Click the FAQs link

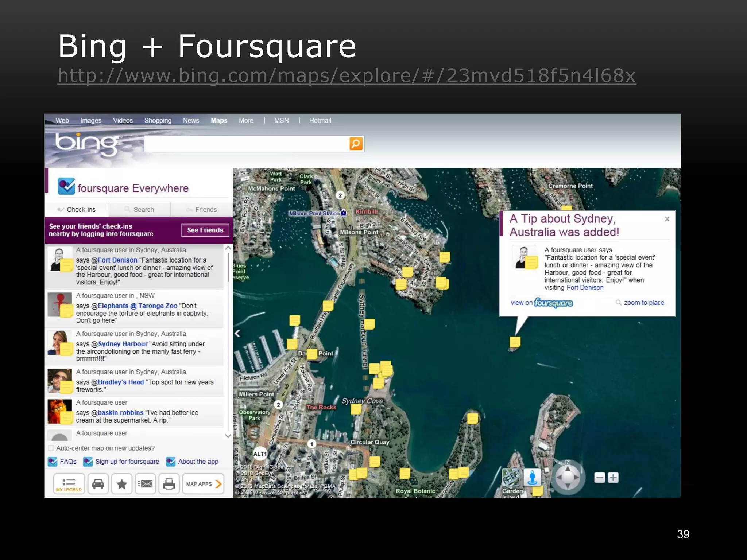(x=68, y=462)
